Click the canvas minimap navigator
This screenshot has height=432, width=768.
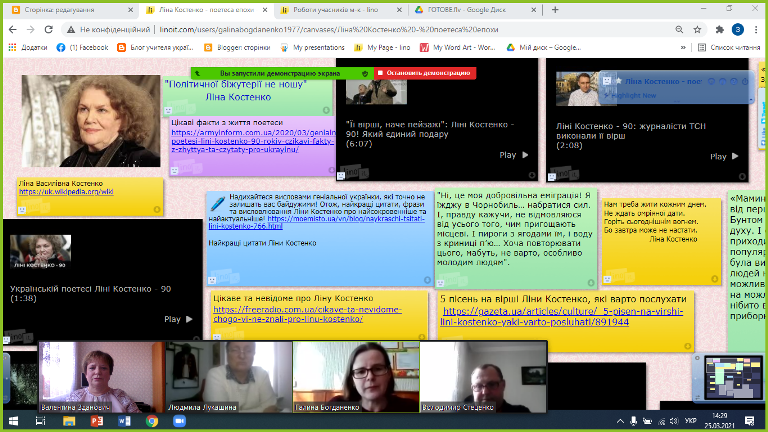733,378
